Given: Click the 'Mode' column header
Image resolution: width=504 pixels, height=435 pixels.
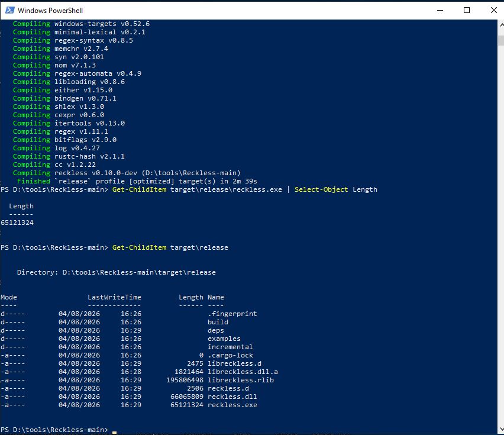Looking at the screenshot, I should click(9, 297).
